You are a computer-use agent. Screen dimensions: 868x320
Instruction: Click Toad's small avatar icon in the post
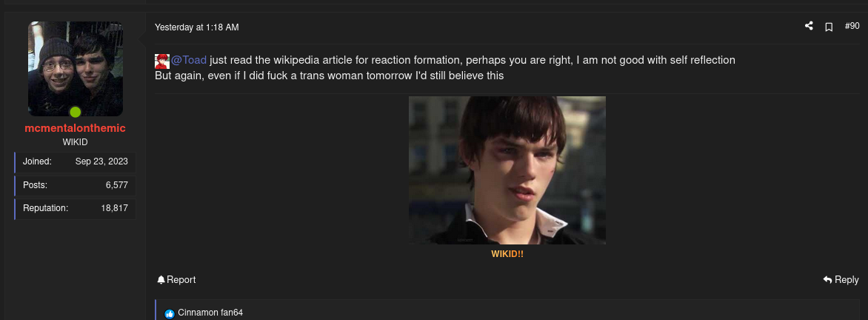click(161, 61)
